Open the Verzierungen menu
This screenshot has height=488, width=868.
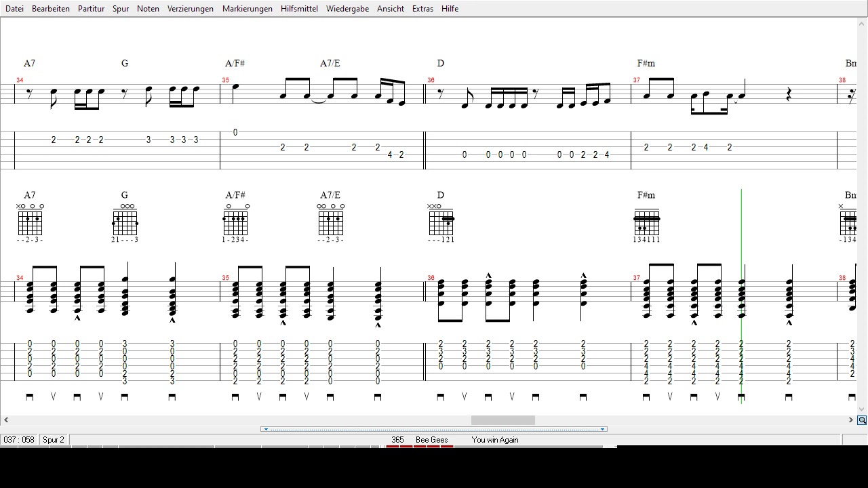(191, 9)
